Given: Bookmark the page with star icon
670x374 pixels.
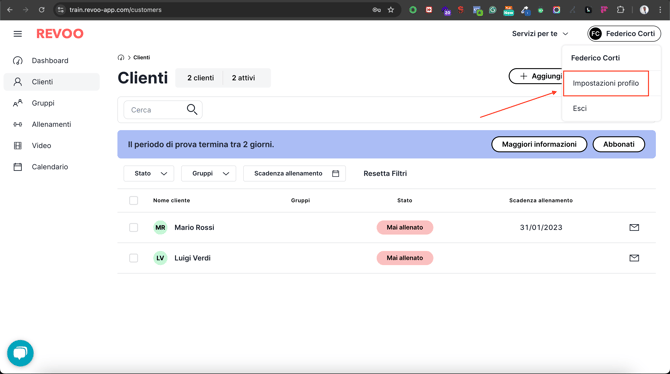Looking at the screenshot, I should [x=391, y=10].
